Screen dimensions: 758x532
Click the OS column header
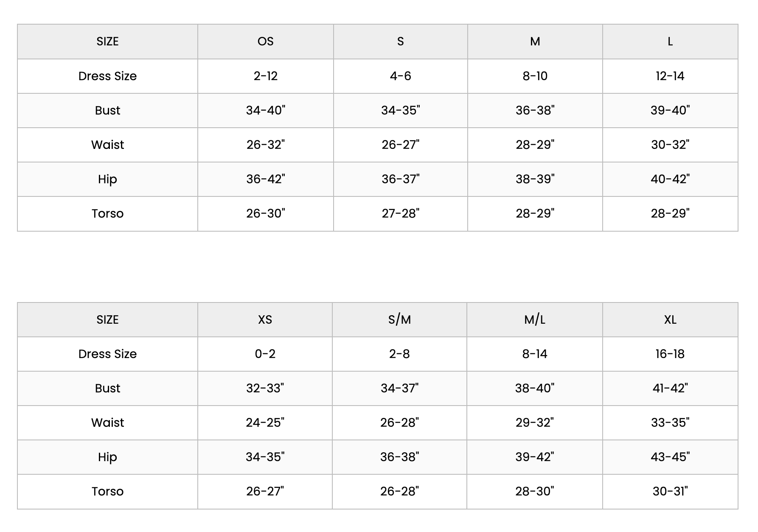(x=265, y=42)
